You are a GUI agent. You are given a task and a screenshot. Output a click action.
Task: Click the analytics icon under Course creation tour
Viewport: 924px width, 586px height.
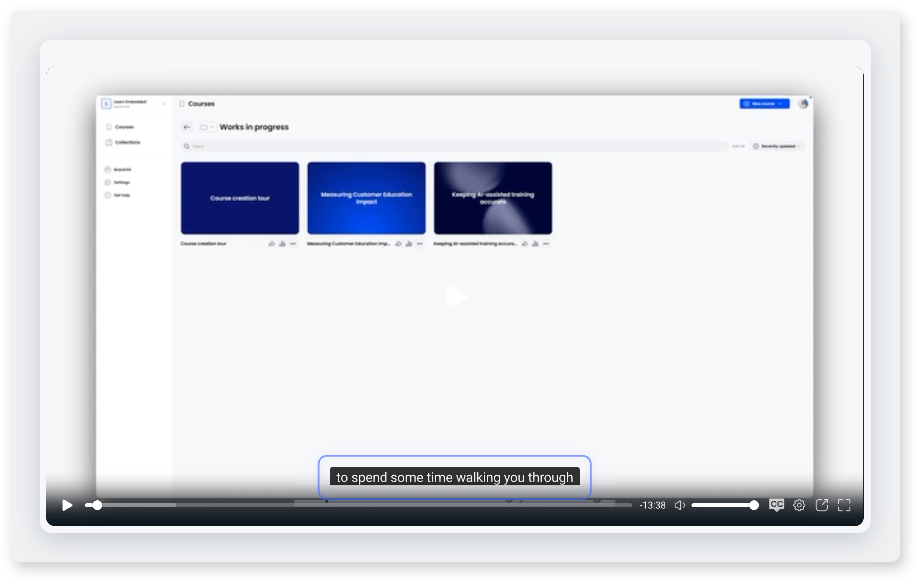click(282, 244)
